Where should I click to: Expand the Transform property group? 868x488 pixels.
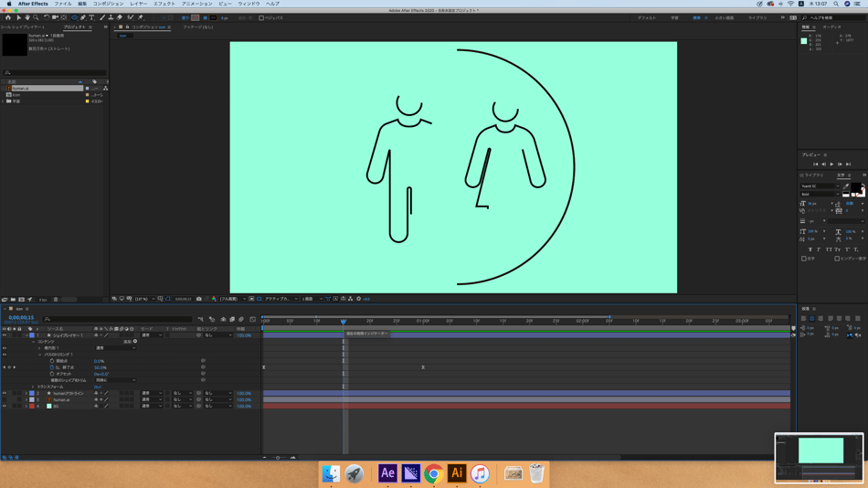pos(34,387)
